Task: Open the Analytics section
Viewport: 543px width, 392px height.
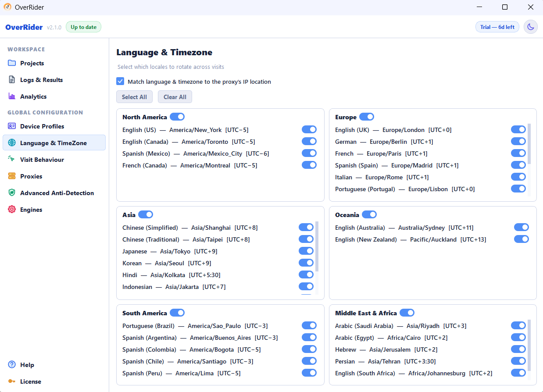Action: tap(54, 96)
